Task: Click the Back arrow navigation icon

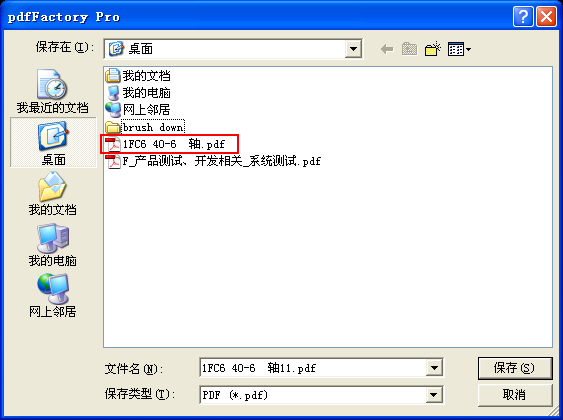Action: click(387, 49)
